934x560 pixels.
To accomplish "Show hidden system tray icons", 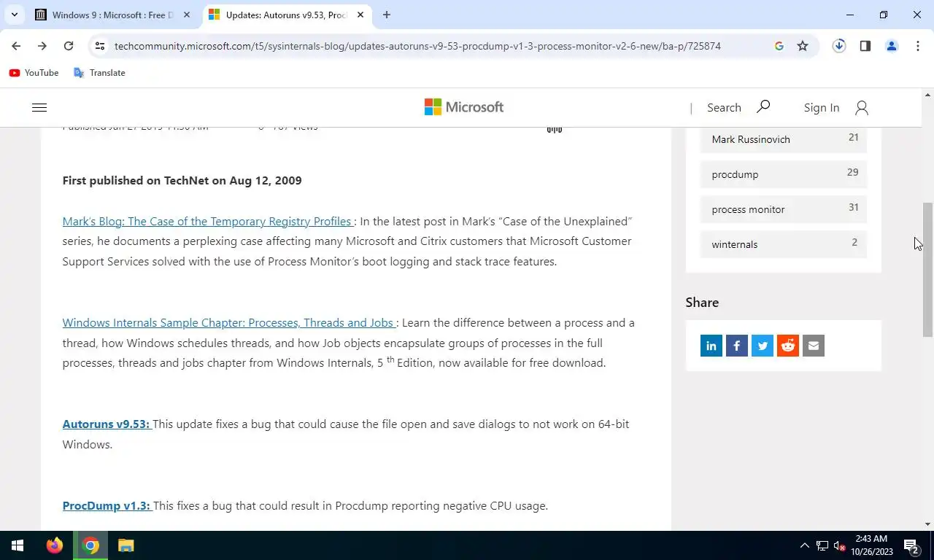I will 805,545.
